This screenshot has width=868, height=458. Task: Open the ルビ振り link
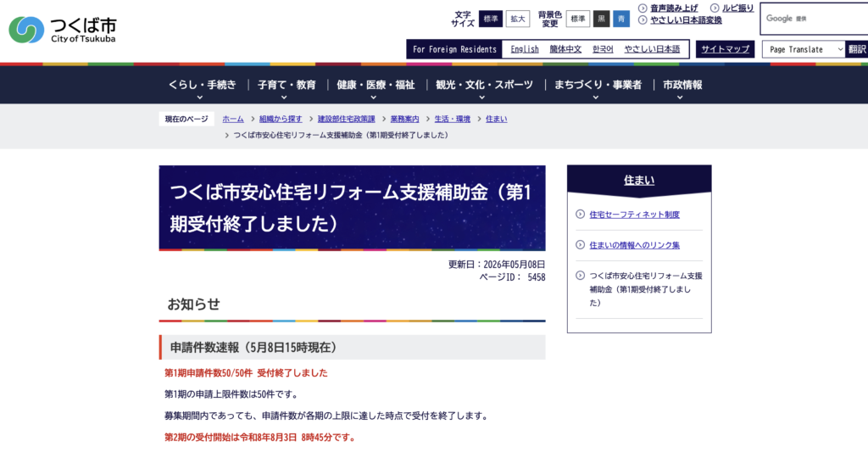click(x=737, y=8)
